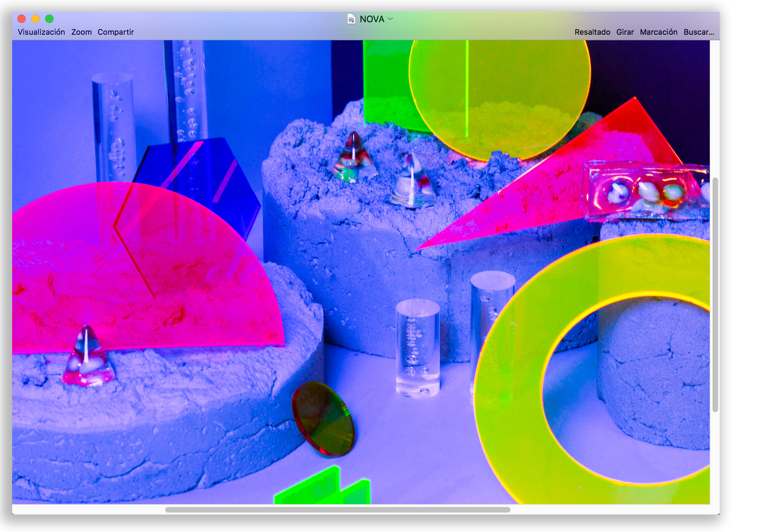This screenshot has width=757, height=532.
Task: Activate the Resaltado highlight tool
Action: click(592, 32)
